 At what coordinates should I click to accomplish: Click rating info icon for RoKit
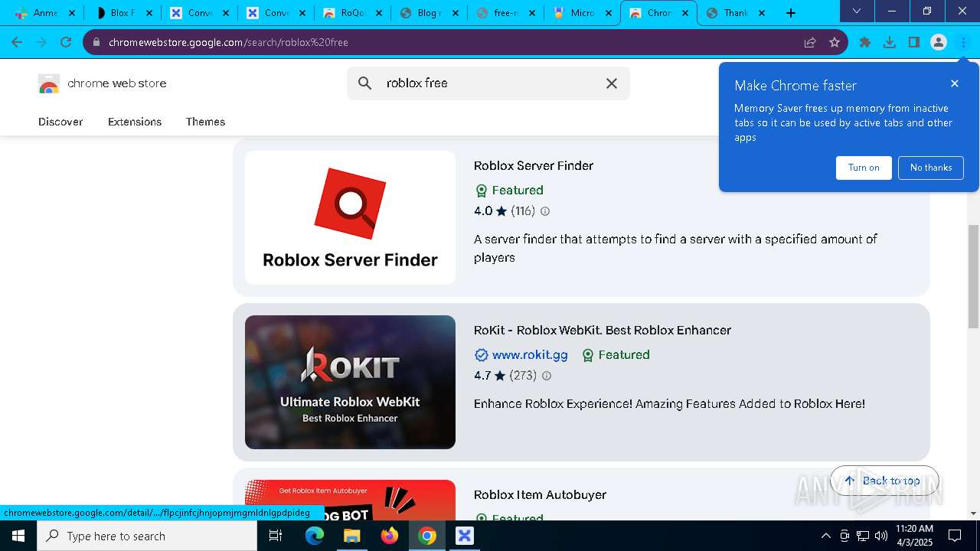547,376
